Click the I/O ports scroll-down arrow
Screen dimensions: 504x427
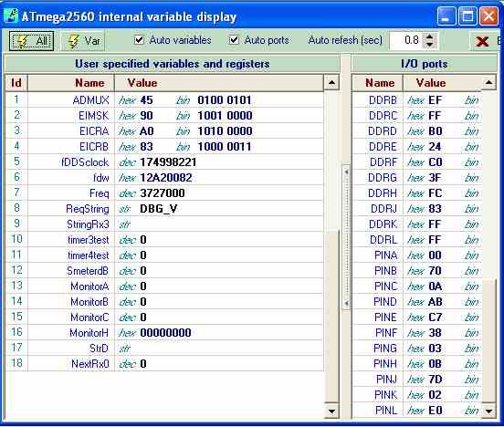click(488, 411)
